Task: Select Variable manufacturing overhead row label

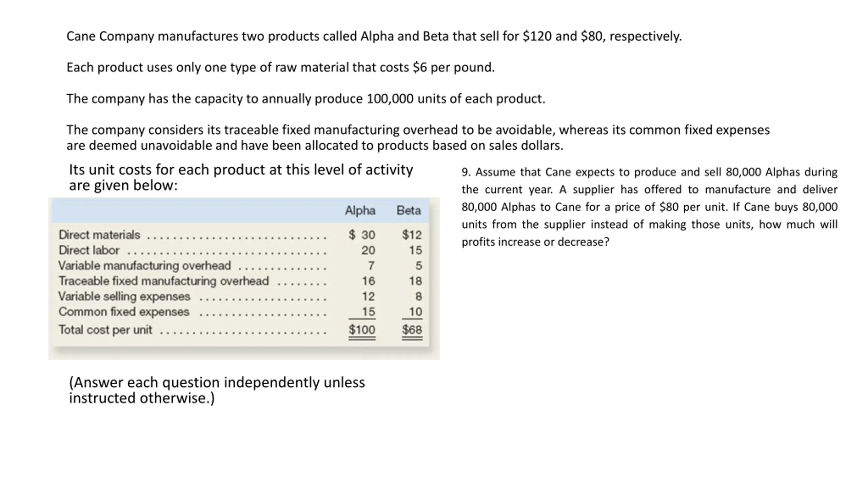Action: 144,265
